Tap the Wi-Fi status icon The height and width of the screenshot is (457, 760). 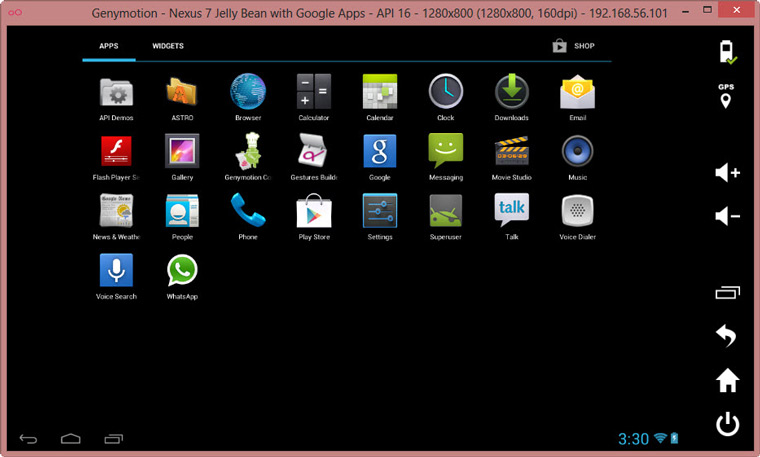click(x=660, y=438)
